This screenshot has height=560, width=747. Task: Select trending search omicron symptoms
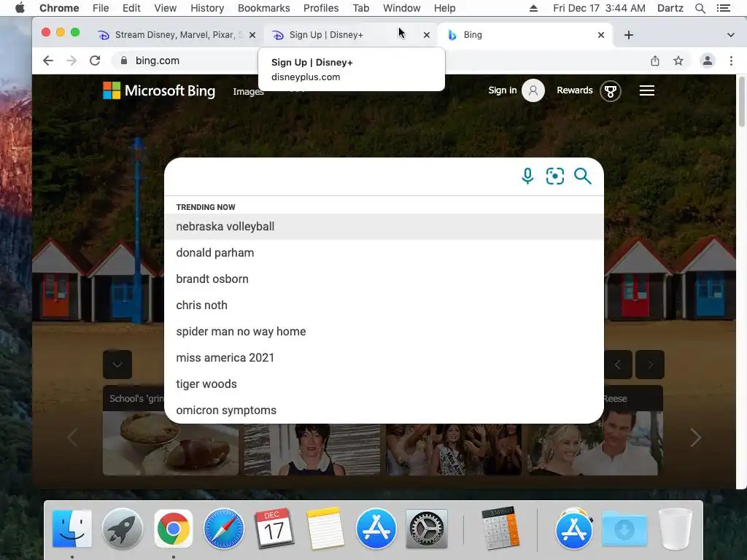click(384, 410)
